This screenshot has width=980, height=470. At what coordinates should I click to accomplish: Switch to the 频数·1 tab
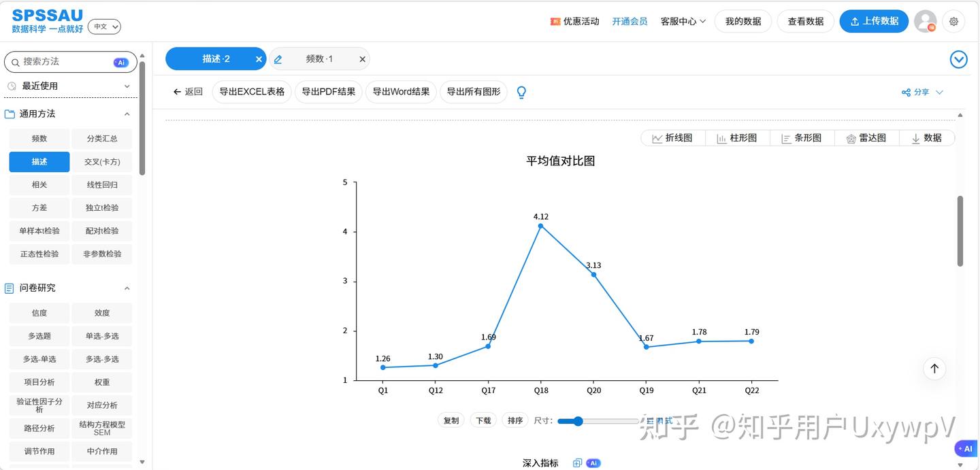coord(319,59)
